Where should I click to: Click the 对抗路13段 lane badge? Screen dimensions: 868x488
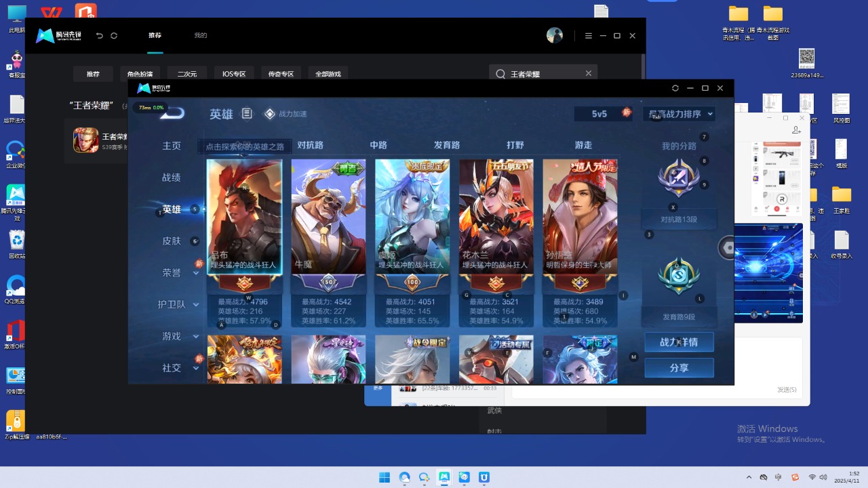point(679,178)
